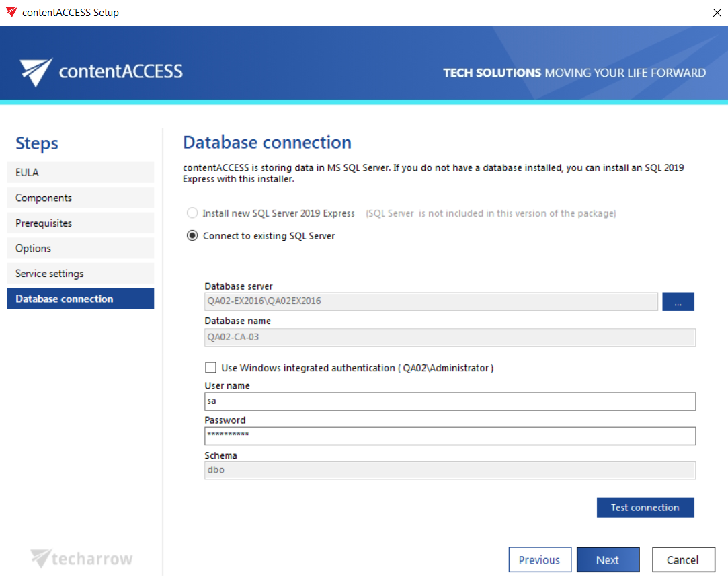Image resolution: width=728 pixels, height=579 pixels.
Task: Go to the Components step
Action: (x=80, y=198)
